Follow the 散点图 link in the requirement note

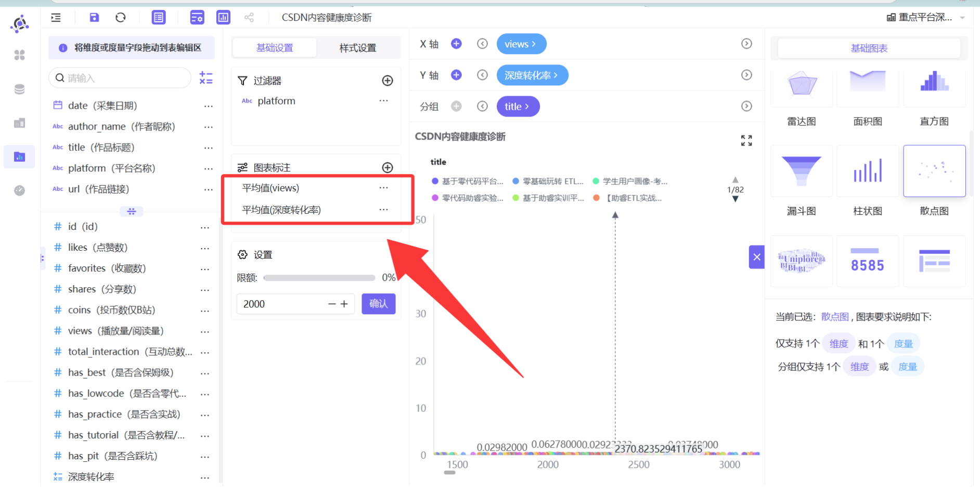[x=835, y=317]
